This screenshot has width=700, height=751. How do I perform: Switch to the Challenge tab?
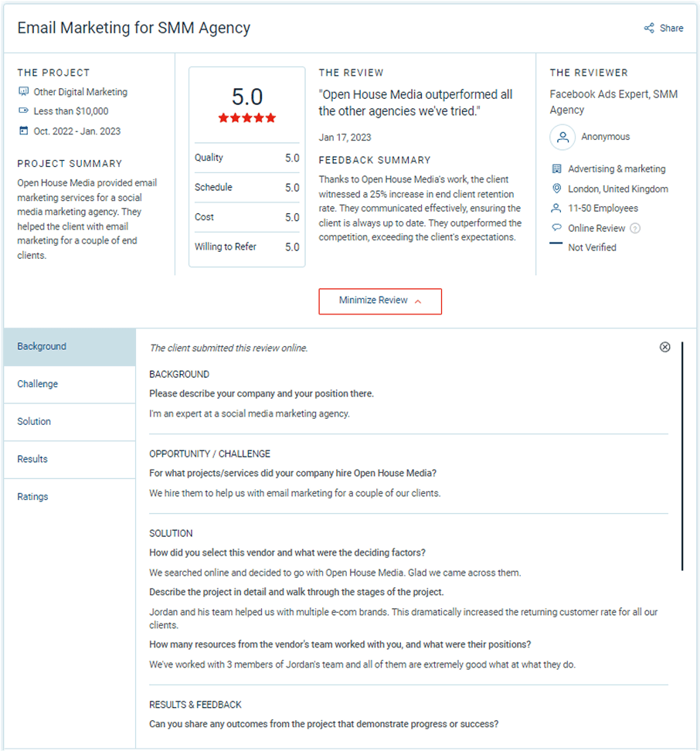coord(70,384)
